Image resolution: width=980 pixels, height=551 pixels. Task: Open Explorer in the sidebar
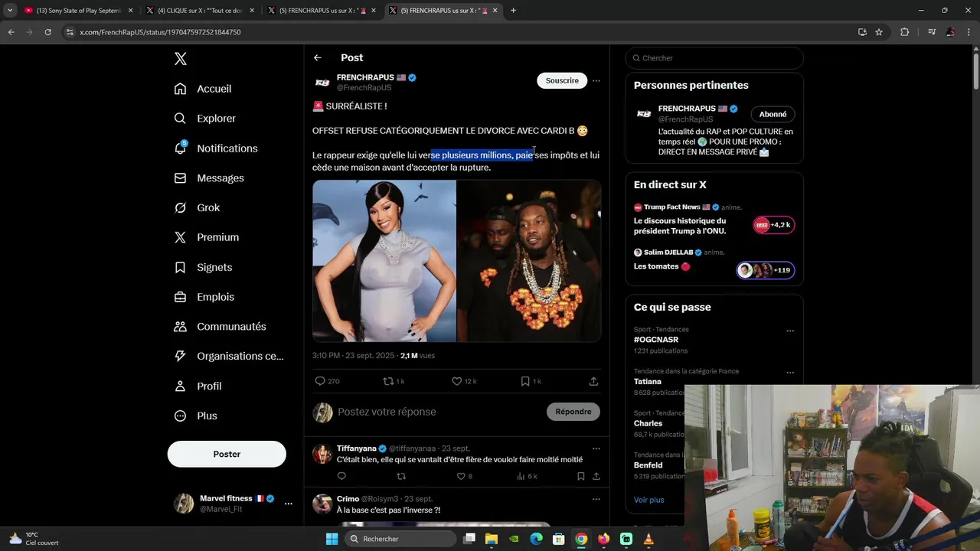pos(205,119)
